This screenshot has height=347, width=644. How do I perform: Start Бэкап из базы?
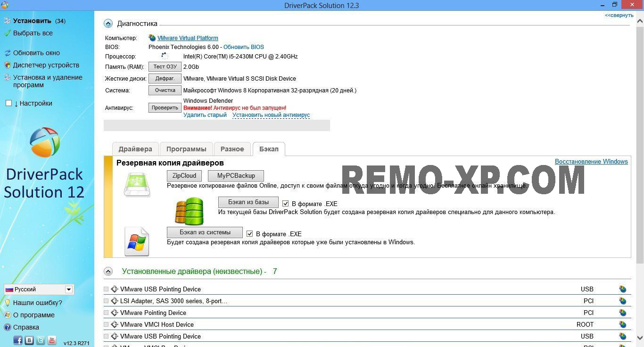click(x=248, y=202)
